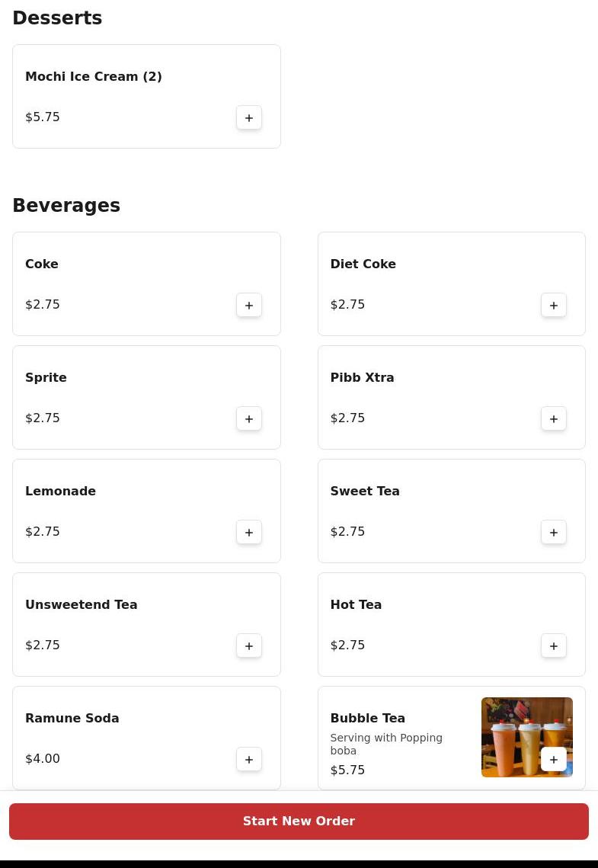Add Pibb Xtra with the plus icon
Viewport: 598px width, 868px height.
click(554, 418)
